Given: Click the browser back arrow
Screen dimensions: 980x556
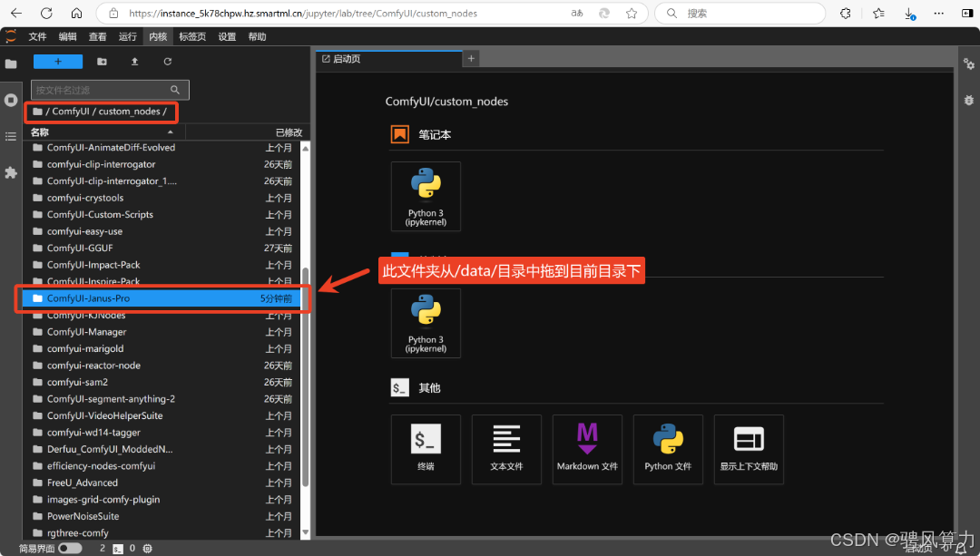Looking at the screenshot, I should [x=16, y=13].
